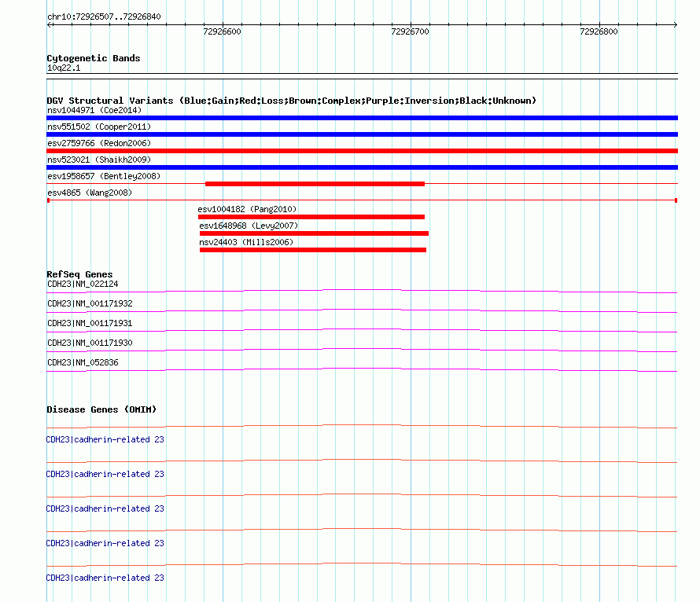Viewport: 700px width, 602px height.
Task: Click the blue gain bar for nsv1044971
Action: (x=362, y=118)
